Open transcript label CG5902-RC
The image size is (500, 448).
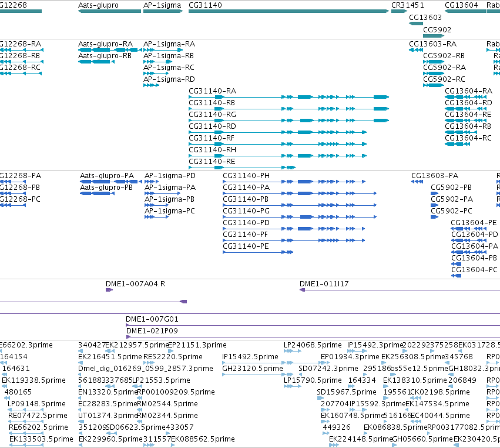coord(444,79)
